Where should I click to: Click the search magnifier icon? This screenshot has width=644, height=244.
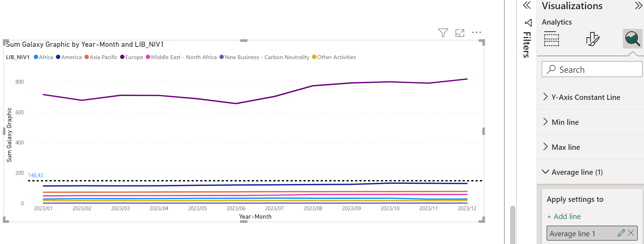(551, 69)
